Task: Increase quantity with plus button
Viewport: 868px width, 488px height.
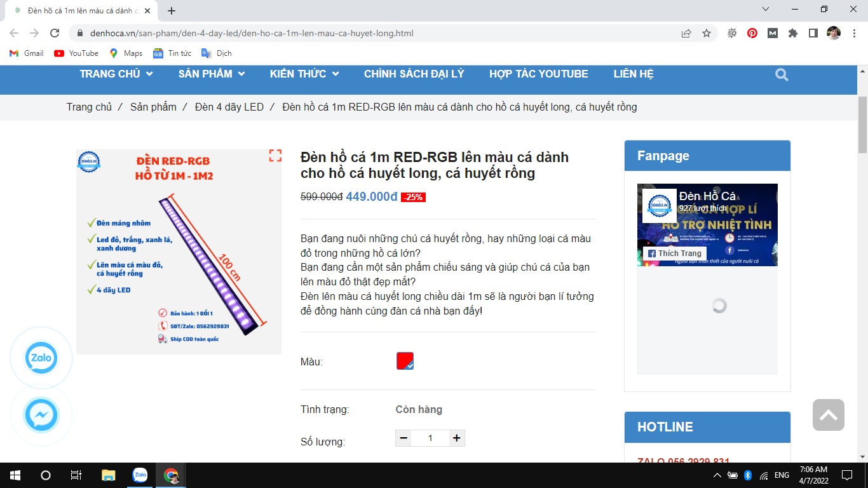Action: pos(456,438)
